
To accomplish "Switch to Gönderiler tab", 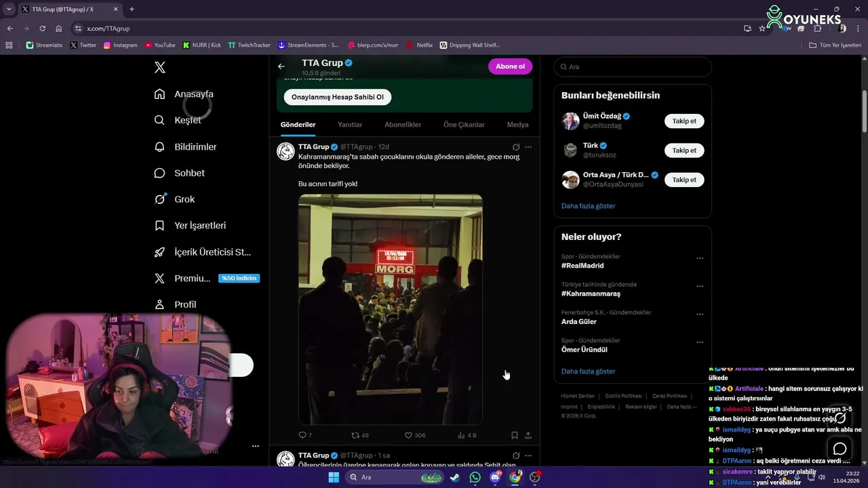I will 298,125.
